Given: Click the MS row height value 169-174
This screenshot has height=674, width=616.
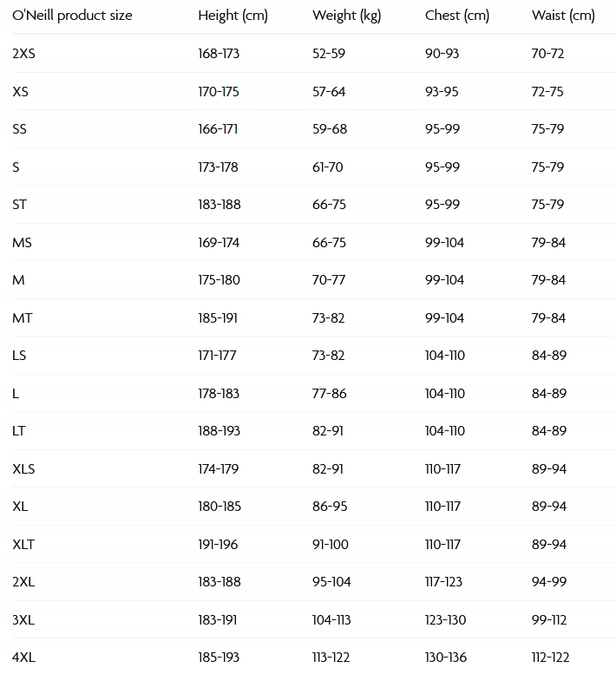Looking at the screenshot, I should tap(219, 243).
